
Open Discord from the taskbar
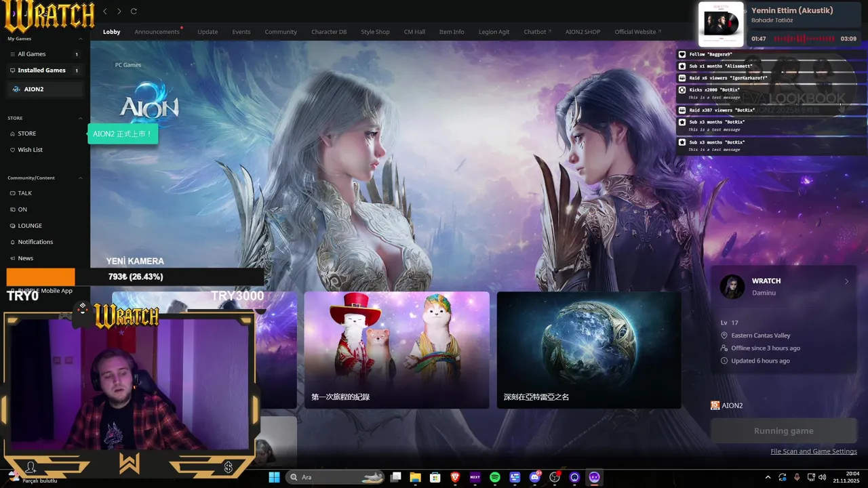point(535,477)
